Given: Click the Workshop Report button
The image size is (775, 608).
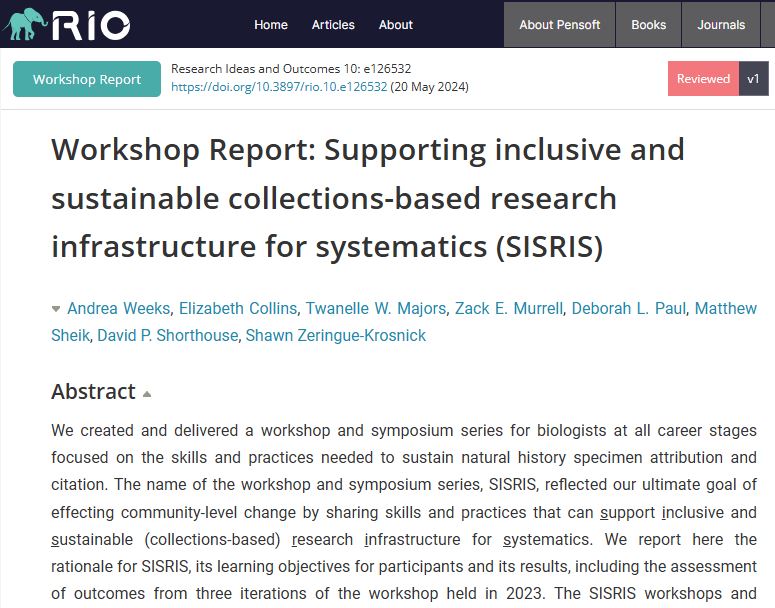Looking at the screenshot, I should click(x=87, y=79).
